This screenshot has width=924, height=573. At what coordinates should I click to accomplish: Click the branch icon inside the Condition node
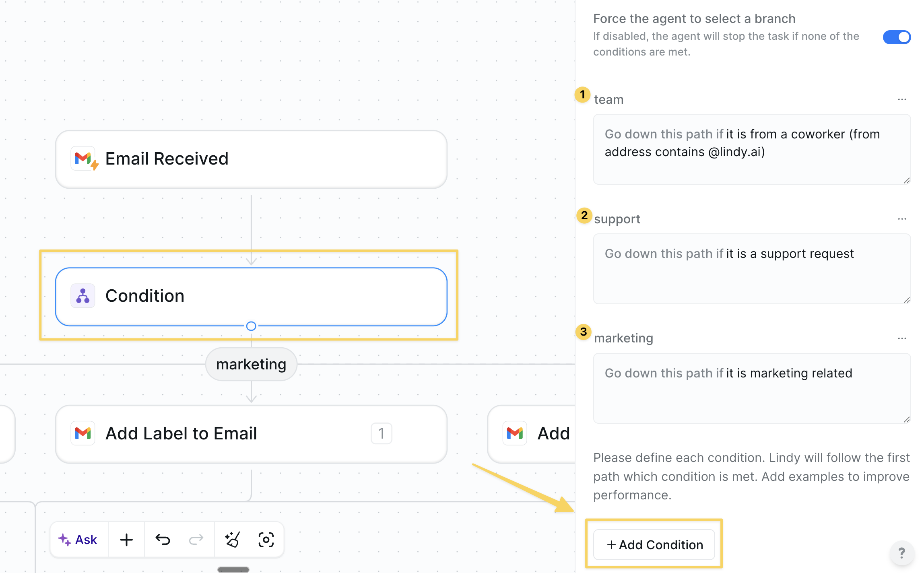pos(82,295)
